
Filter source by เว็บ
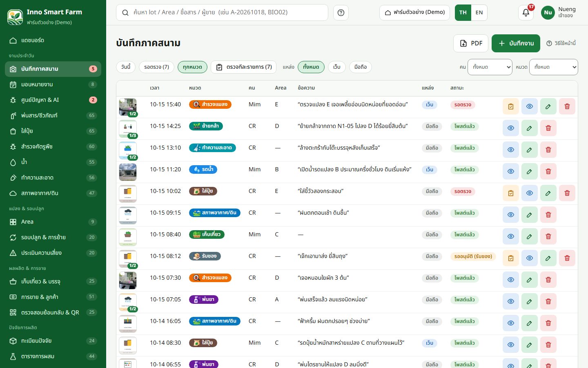tap(337, 67)
